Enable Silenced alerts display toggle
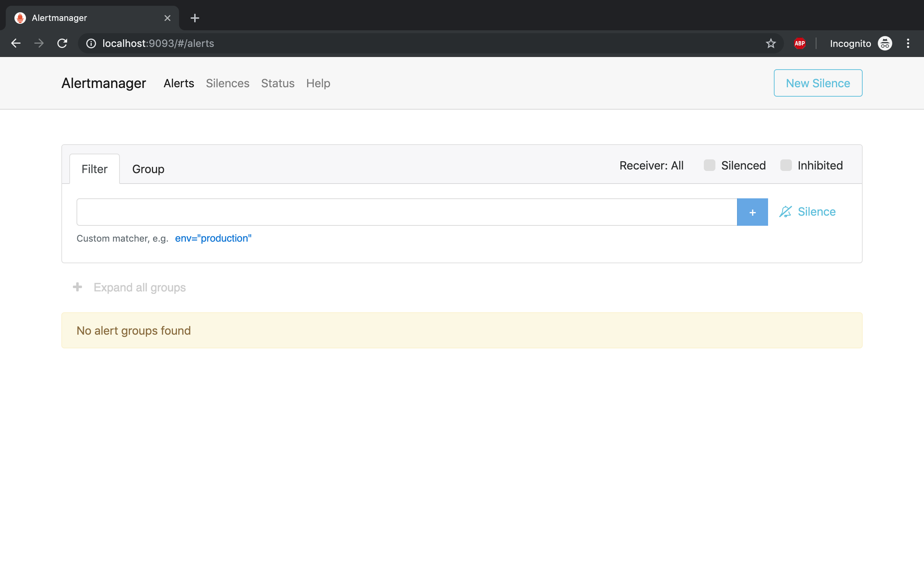Image resolution: width=924 pixels, height=577 pixels. click(x=710, y=165)
